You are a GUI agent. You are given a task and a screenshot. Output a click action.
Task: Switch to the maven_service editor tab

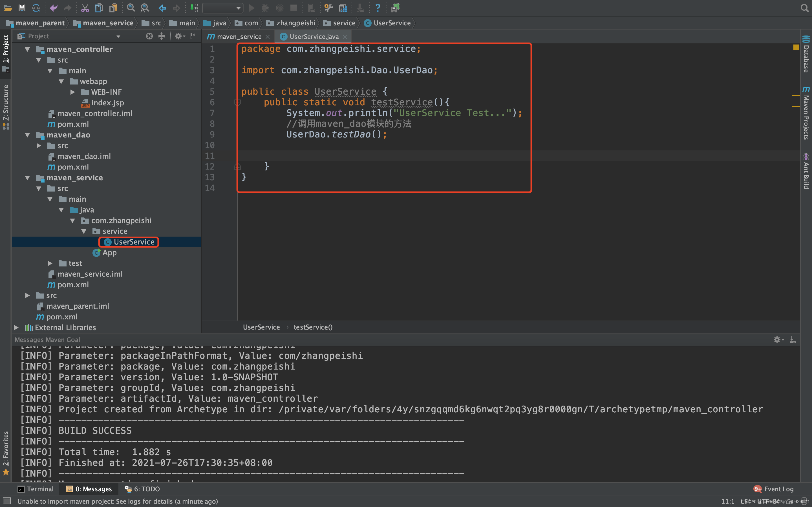point(239,37)
